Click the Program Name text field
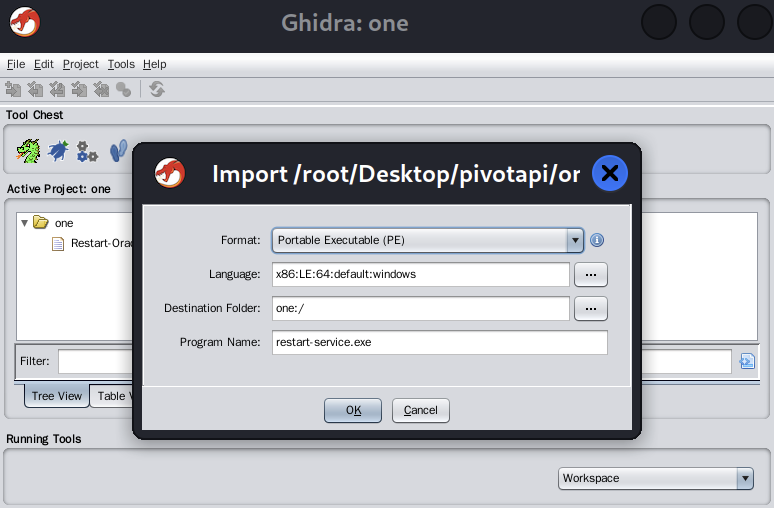This screenshot has width=774, height=508. (440, 342)
